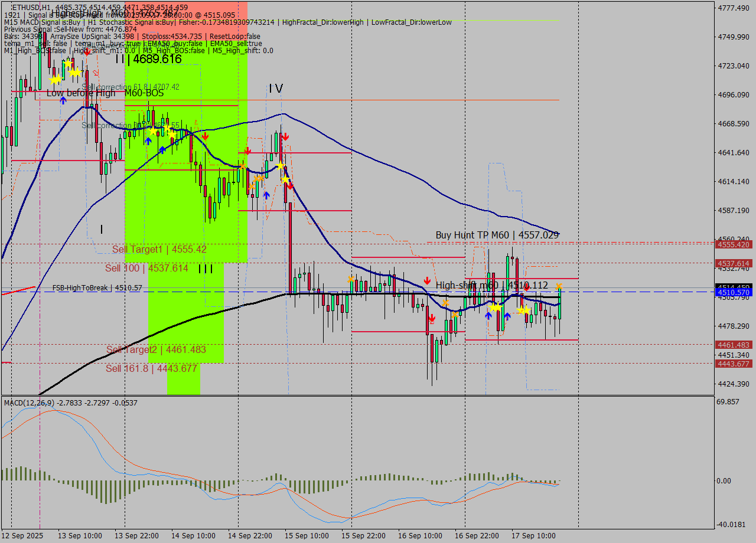Select the blue up arrow under the Low before High text
Image resolution: width=756 pixels, height=543 pixels.
[x=63, y=100]
